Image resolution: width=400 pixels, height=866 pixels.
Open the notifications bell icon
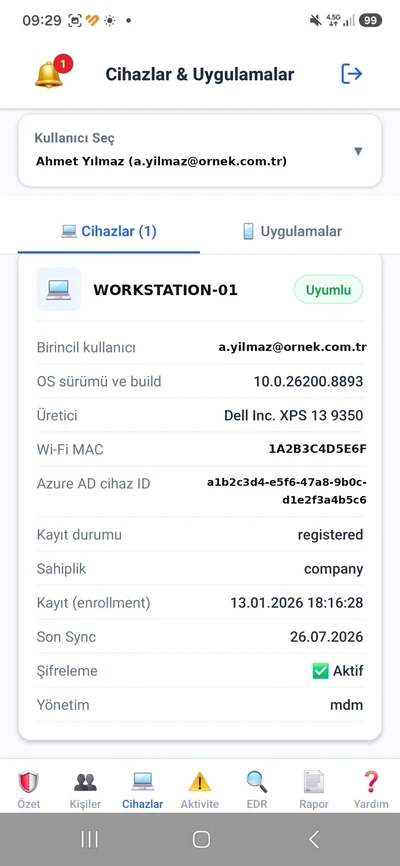click(x=49, y=74)
